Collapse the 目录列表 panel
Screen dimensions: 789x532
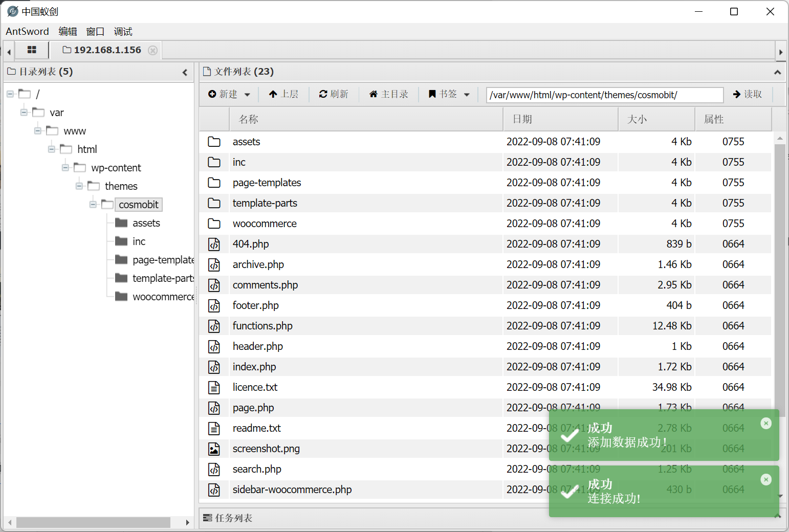[185, 72]
